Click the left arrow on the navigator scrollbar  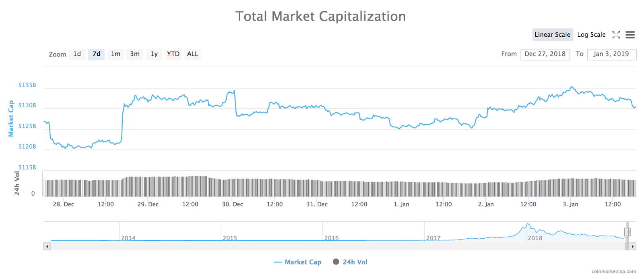click(48, 246)
